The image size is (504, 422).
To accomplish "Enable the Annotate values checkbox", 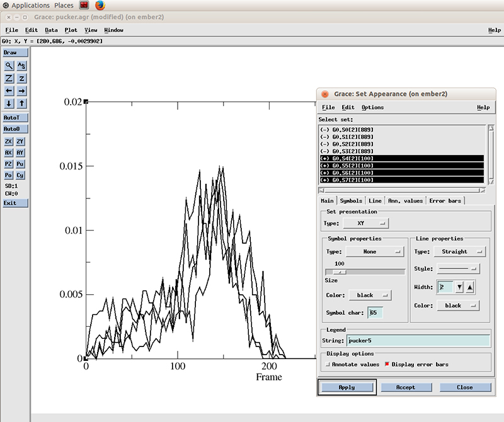I will click(x=328, y=365).
